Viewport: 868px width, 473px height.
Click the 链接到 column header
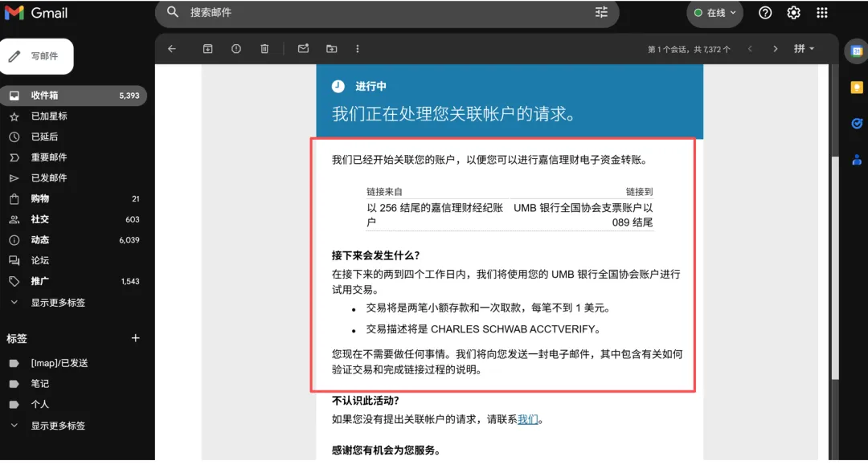(x=640, y=192)
